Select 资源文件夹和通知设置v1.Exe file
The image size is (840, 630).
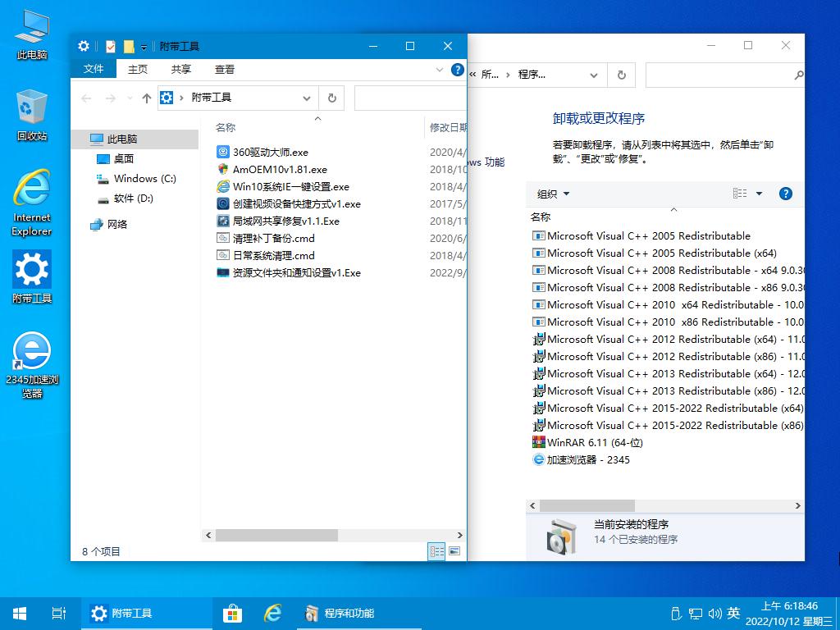(289, 272)
